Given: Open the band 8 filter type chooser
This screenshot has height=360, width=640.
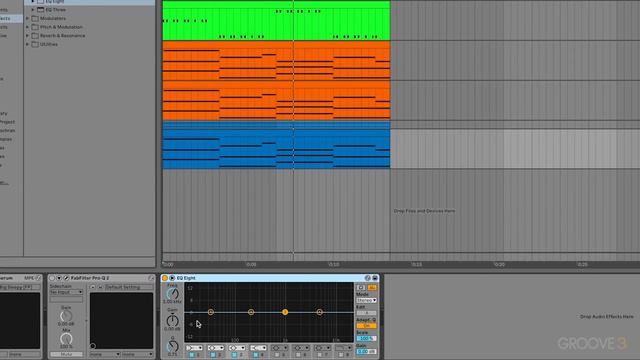Looking at the screenshot, I should (343, 348).
